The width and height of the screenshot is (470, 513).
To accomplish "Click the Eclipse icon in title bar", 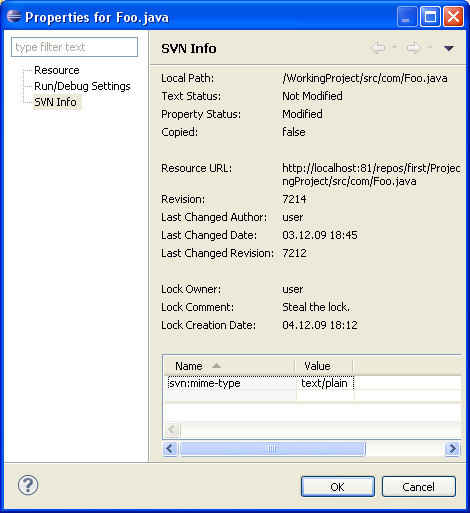I will click(x=14, y=16).
